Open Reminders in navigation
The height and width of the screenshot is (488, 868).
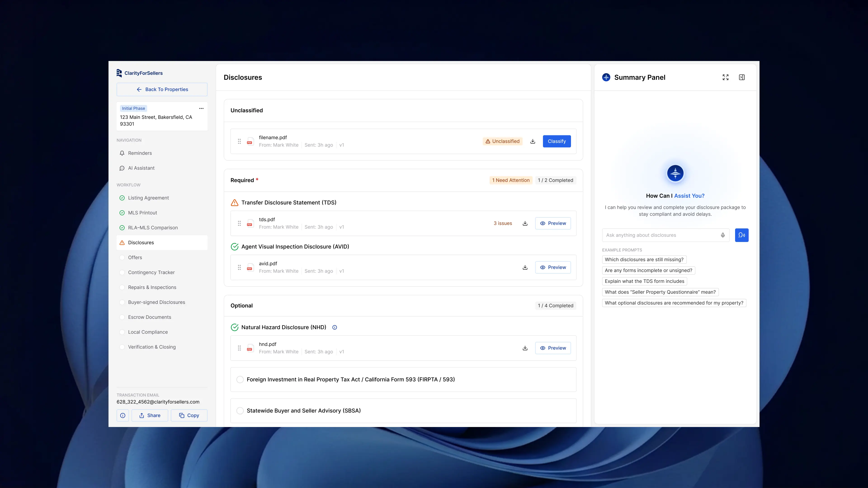(x=140, y=153)
